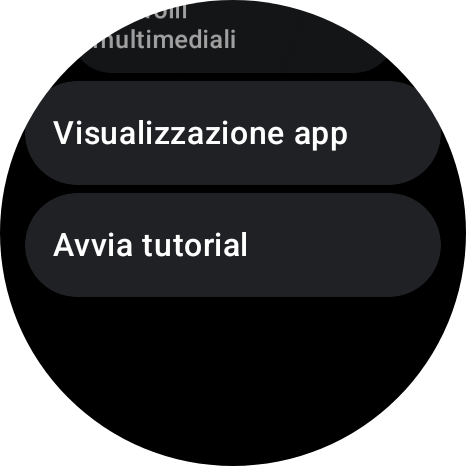Tap the word 'Visualizzazione' in the list
This screenshot has width=466, height=466.
(x=168, y=133)
